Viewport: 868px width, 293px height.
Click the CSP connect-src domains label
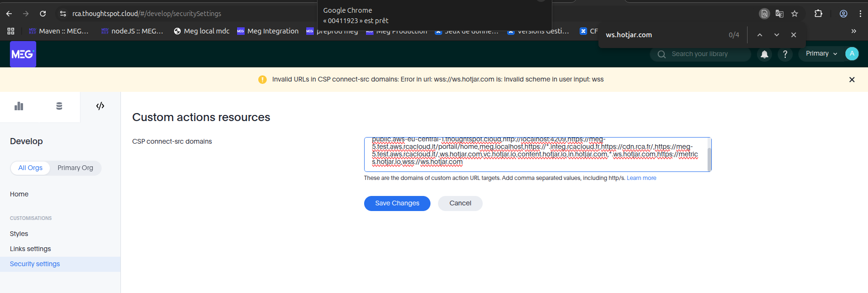[x=172, y=141]
